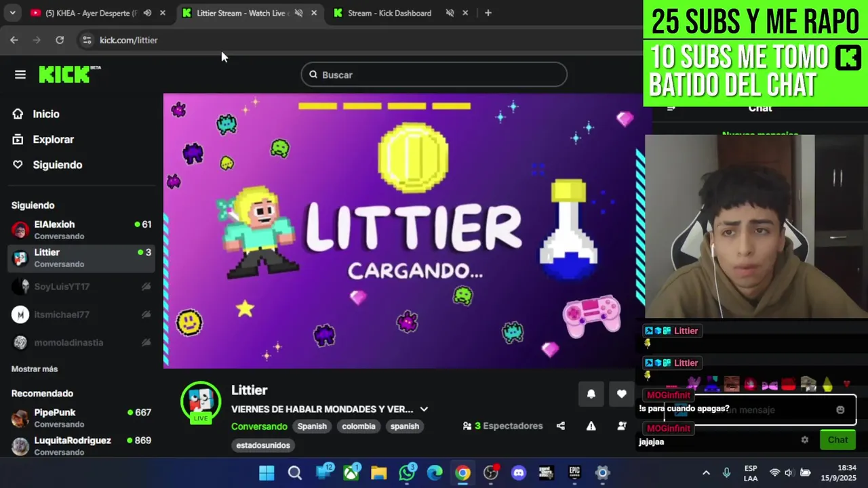
Task: Click the estadosunidos tag
Action: (263, 445)
